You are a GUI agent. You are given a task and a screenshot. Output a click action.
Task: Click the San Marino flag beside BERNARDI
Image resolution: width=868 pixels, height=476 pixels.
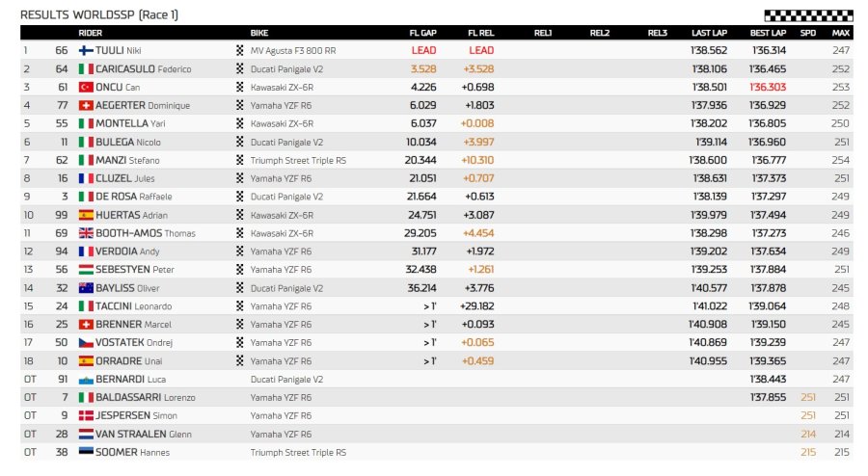[86, 380]
